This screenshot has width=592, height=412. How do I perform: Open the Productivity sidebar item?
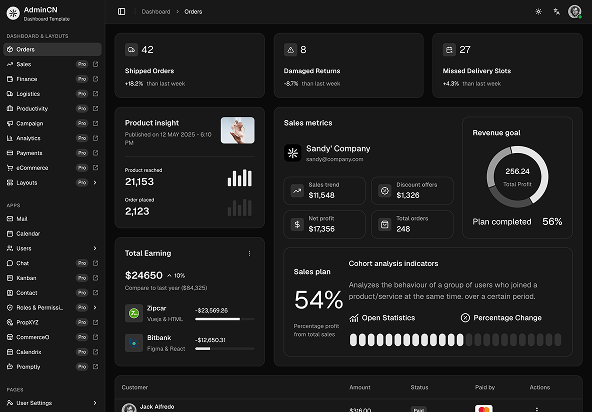[52, 108]
